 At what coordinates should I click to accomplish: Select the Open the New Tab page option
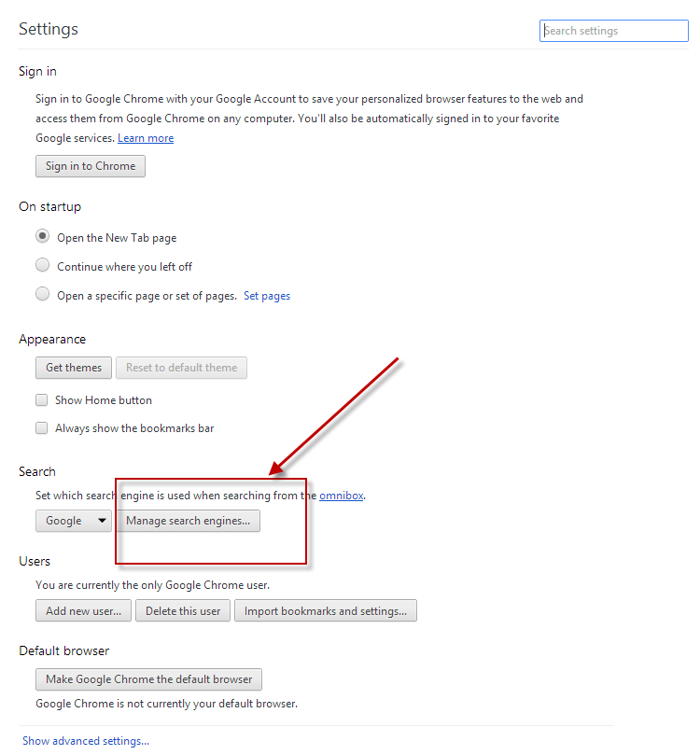click(x=42, y=237)
